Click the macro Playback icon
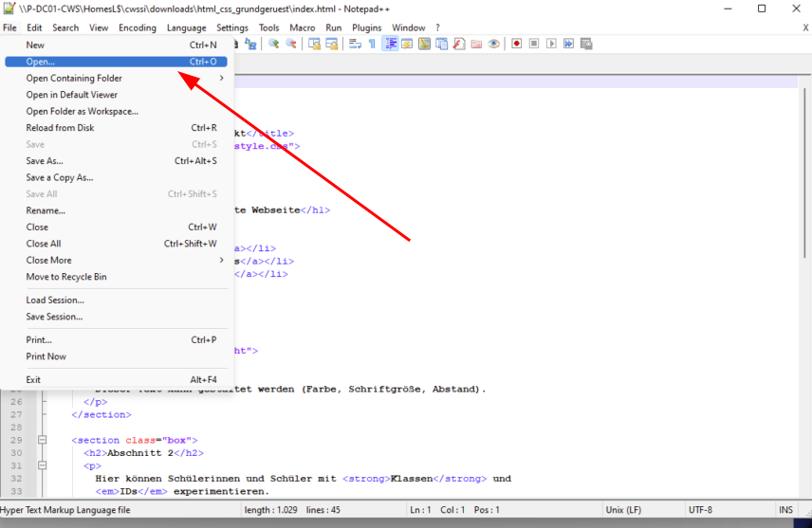Screen dimensions: 812x528 tap(551, 44)
